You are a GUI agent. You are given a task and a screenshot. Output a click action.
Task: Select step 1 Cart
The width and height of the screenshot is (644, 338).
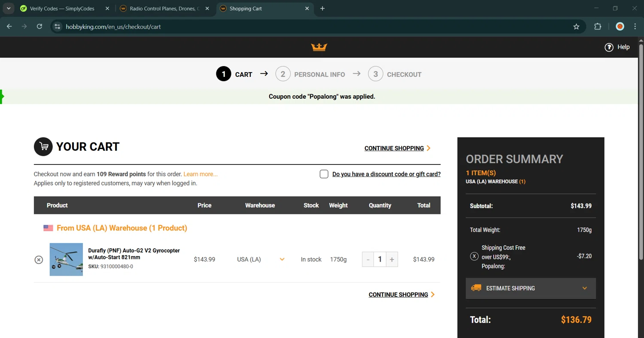(234, 74)
